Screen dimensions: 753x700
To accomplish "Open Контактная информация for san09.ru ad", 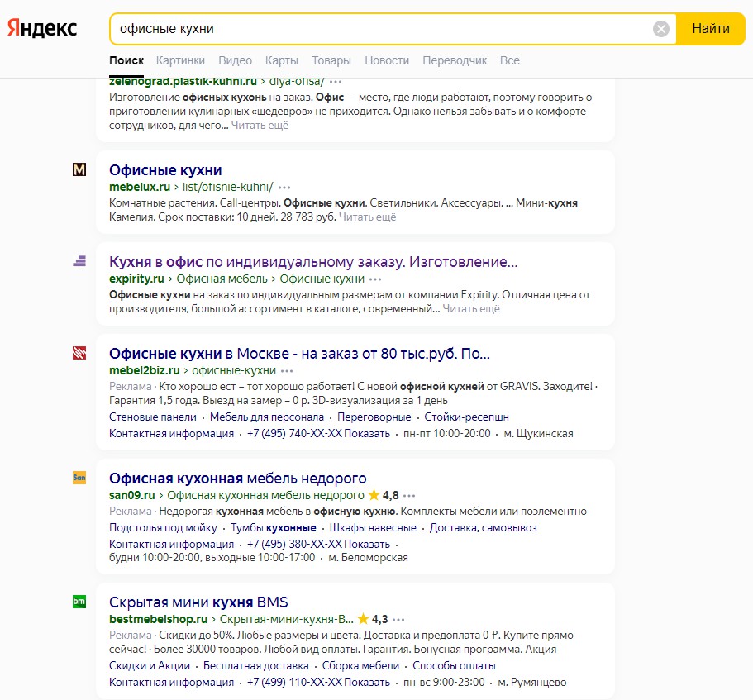I will pos(171,545).
